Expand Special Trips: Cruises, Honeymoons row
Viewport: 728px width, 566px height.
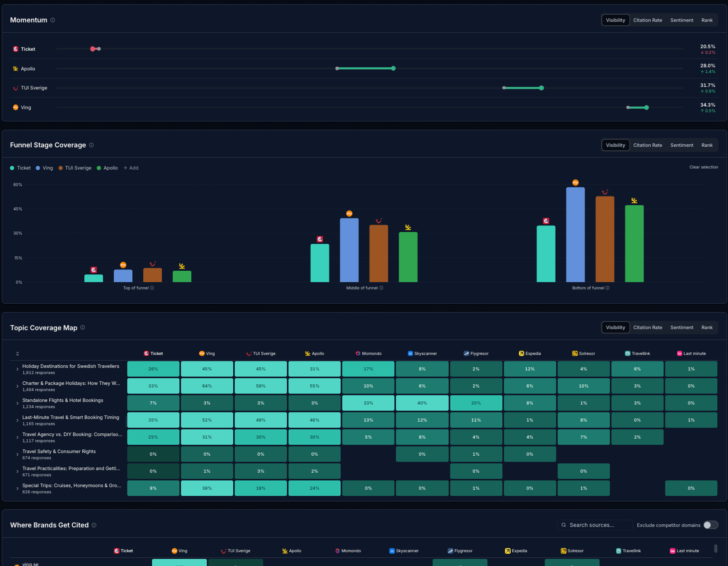click(x=17, y=488)
